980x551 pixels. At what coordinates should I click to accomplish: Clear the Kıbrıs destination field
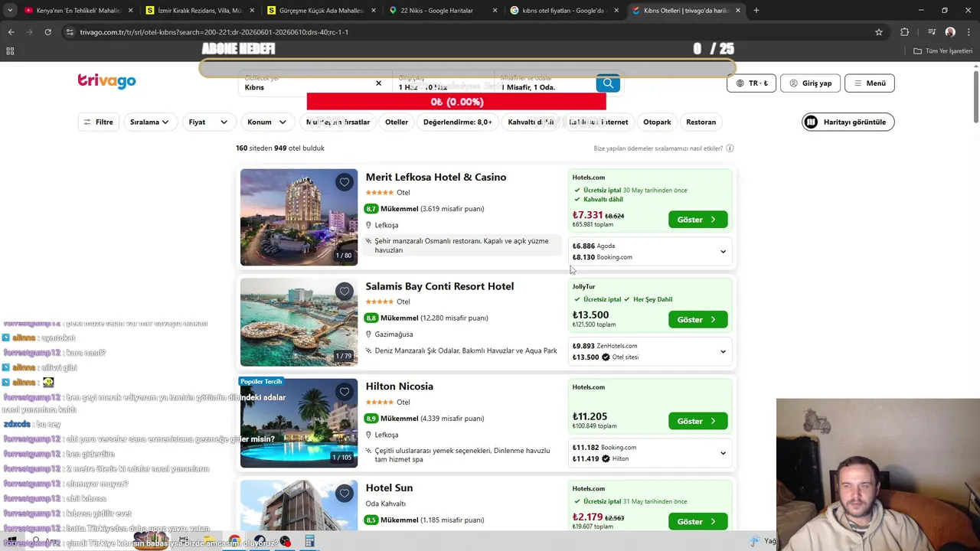(378, 83)
